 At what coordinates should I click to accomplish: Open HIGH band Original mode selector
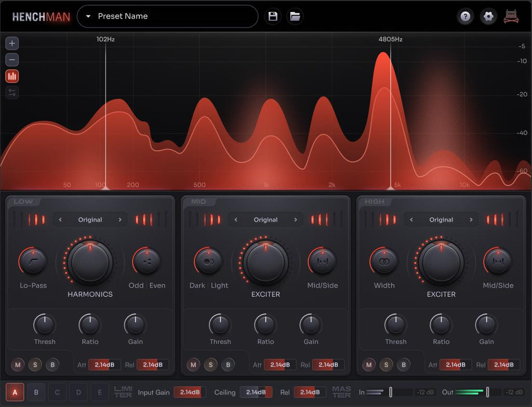441,220
